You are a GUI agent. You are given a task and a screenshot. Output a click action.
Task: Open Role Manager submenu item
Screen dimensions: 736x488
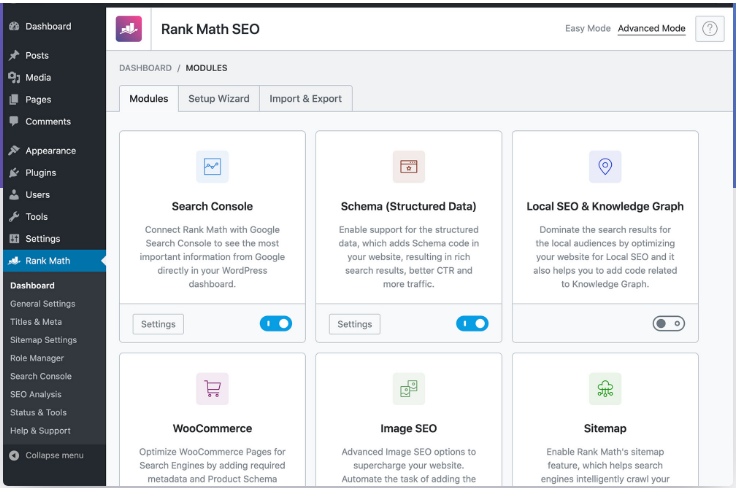37,358
